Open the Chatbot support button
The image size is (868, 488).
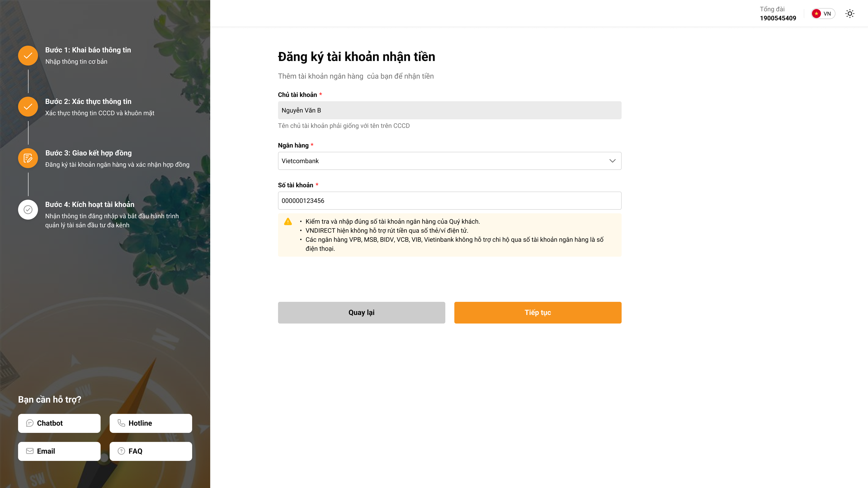tap(59, 423)
